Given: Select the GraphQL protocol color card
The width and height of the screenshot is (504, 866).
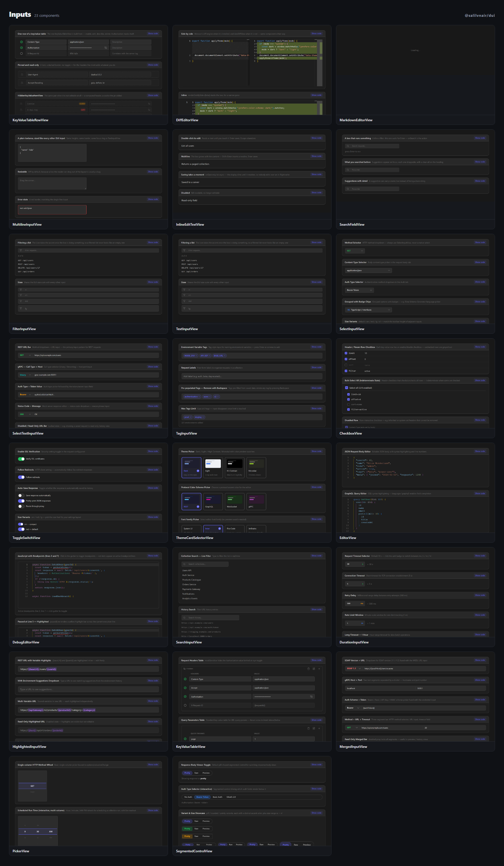Looking at the screenshot, I should coord(213,501).
